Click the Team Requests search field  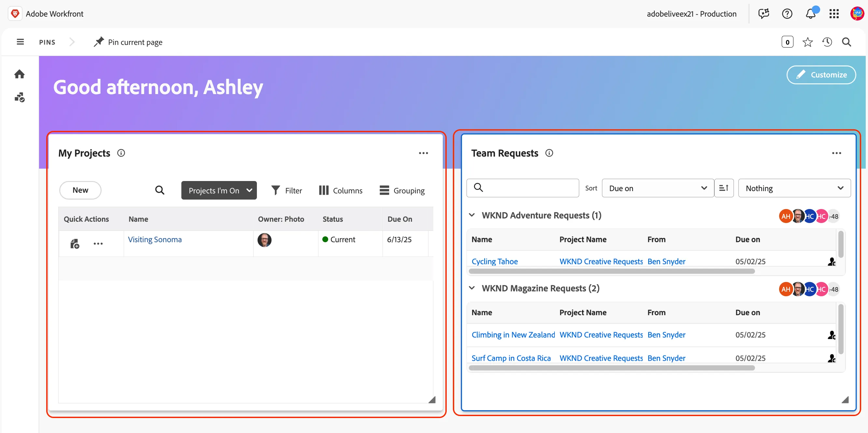pos(523,188)
